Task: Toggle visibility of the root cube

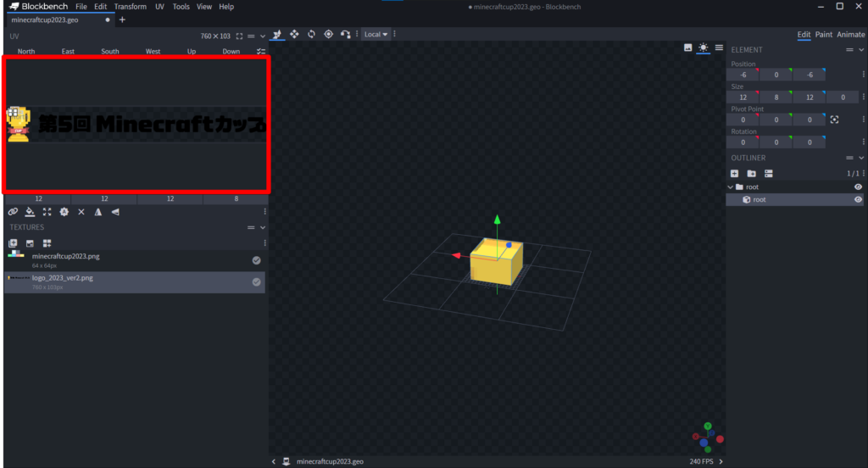Action: [x=858, y=199]
